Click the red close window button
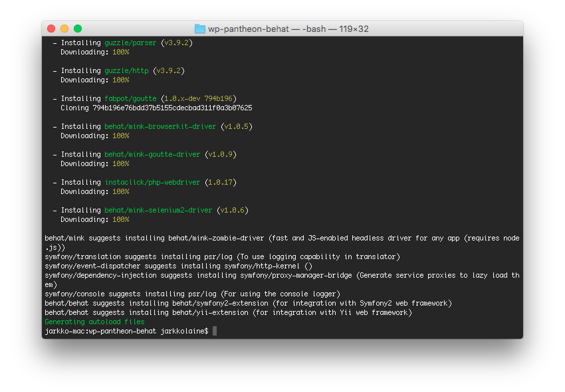This screenshot has height=392, width=565. (x=51, y=29)
